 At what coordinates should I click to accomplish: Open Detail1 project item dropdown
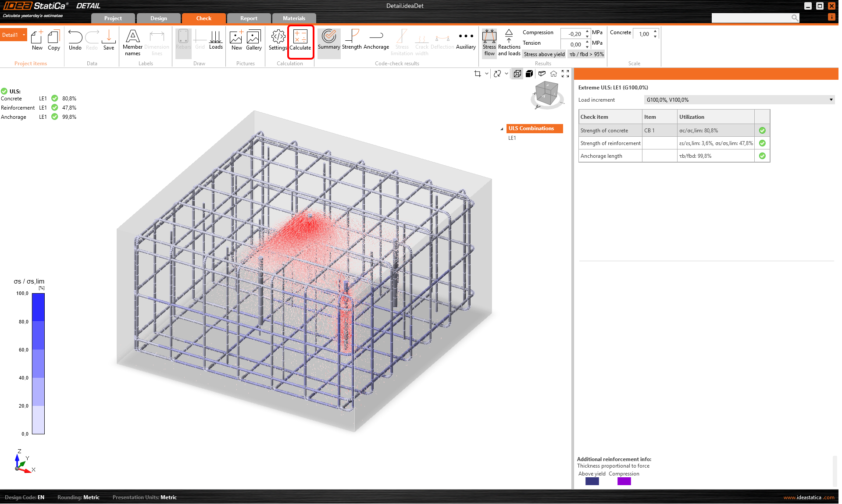(24, 35)
